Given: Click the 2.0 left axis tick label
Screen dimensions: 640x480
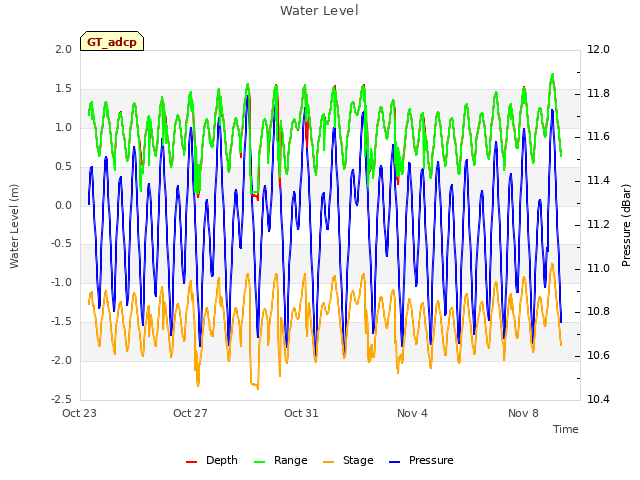Looking at the screenshot, I should coord(63,49).
